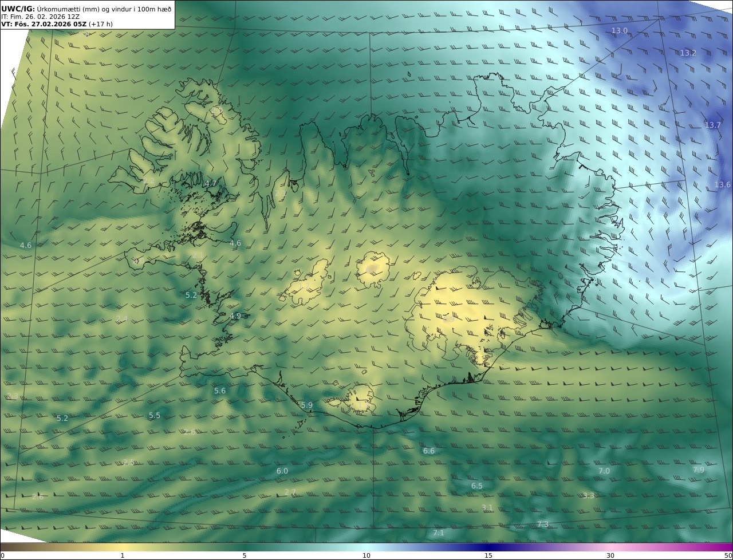Click the 5.5 value on the map

coord(155,415)
